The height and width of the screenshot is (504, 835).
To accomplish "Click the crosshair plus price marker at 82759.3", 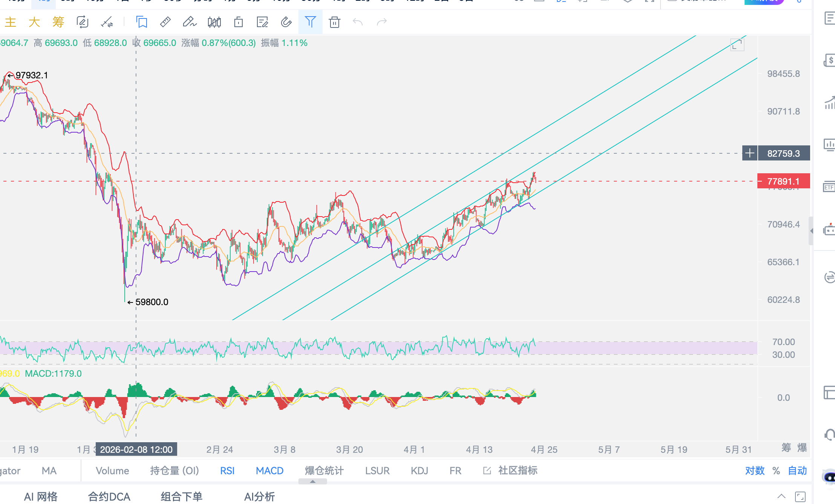I will [749, 153].
